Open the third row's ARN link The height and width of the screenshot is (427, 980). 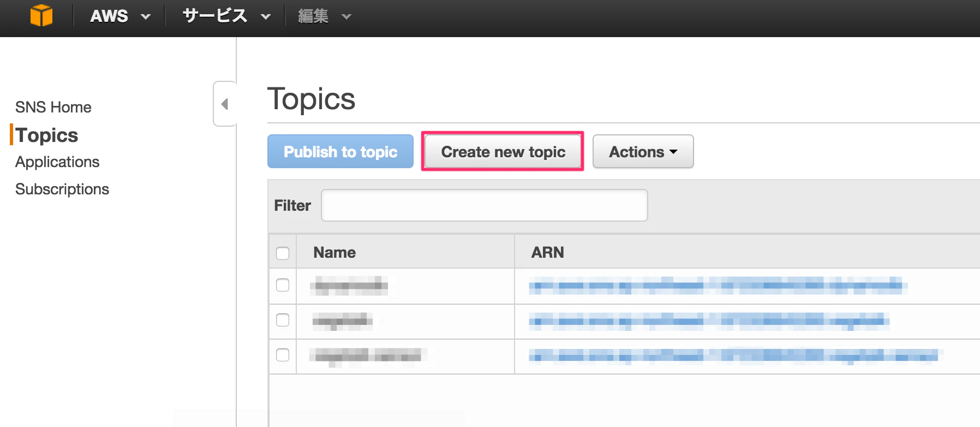tap(734, 356)
